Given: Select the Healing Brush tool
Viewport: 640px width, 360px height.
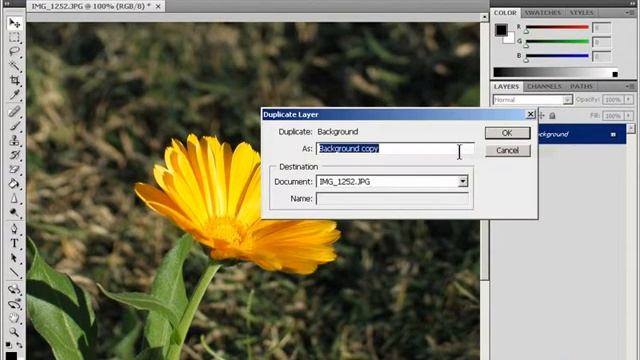Looking at the screenshot, I should 14,111.
